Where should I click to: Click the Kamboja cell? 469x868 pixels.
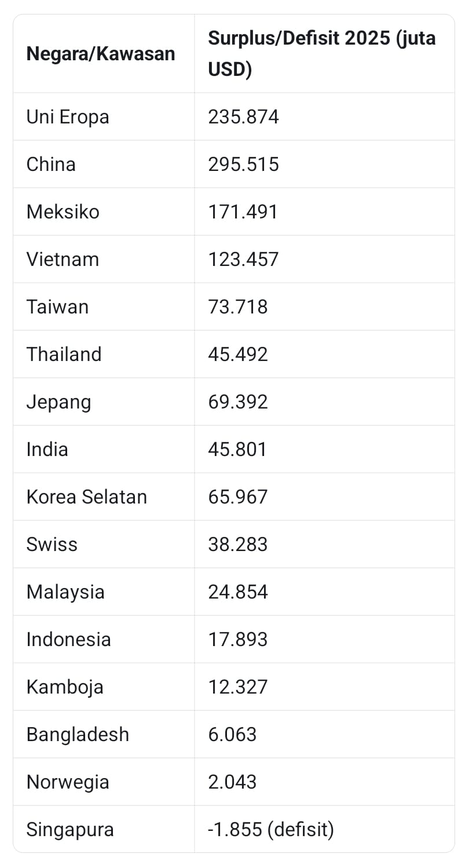(65, 687)
